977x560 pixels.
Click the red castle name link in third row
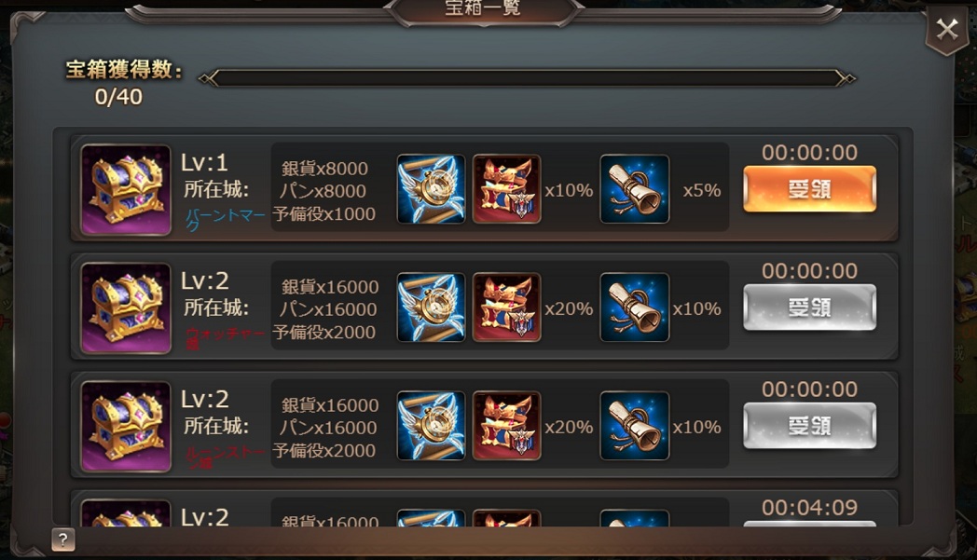tap(225, 458)
